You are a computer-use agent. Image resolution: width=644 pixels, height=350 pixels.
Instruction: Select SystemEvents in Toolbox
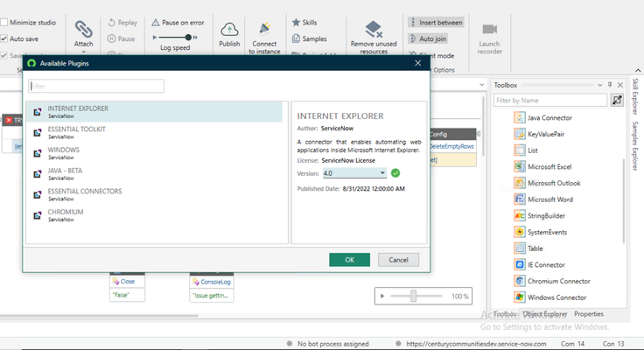tap(540, 232)
